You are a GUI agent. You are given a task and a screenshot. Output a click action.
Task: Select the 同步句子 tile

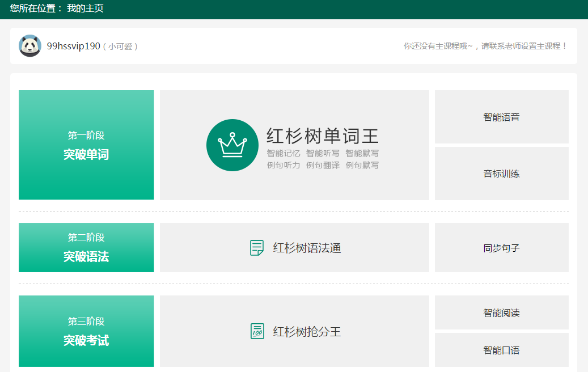click(501, 248)
